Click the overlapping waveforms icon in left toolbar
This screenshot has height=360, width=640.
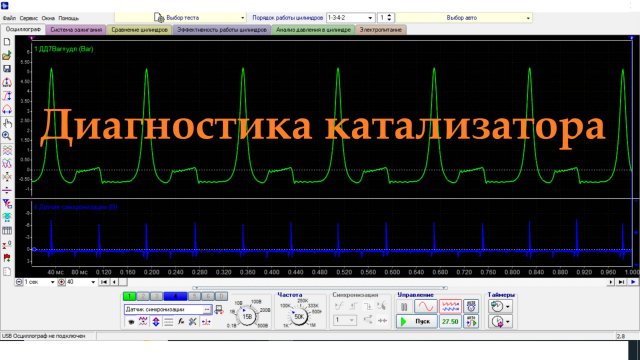(x=7, y=150)
